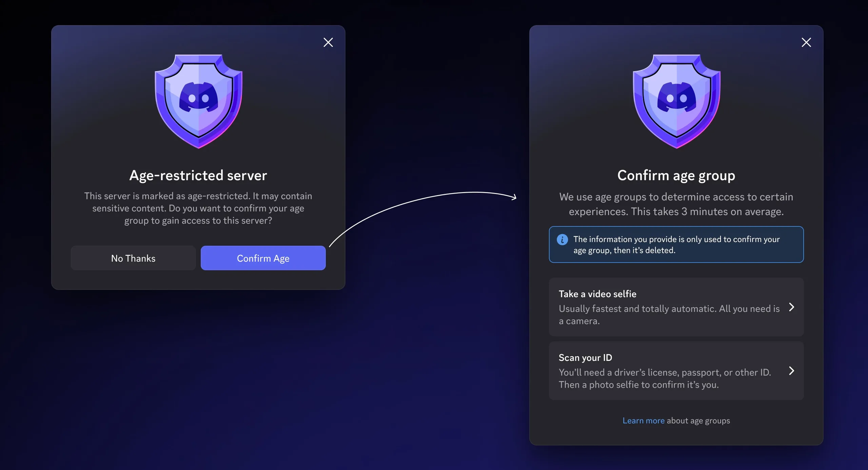Click the No Thanks button
This screenshot has width=868, height=470.
[133, 258]
